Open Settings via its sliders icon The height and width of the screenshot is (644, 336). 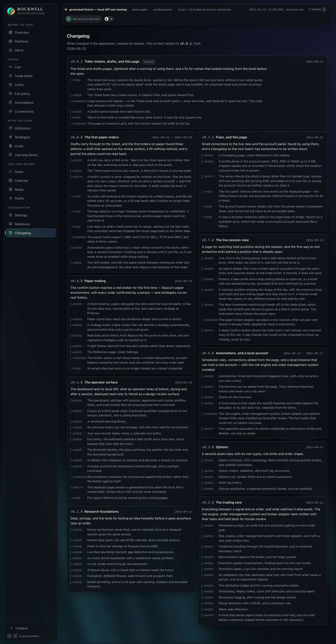10,215
